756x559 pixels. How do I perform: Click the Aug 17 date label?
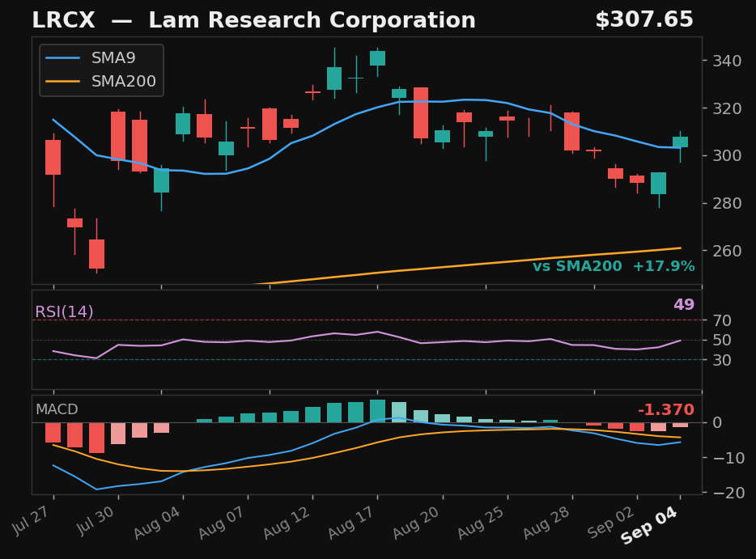[x=352, y=523]
